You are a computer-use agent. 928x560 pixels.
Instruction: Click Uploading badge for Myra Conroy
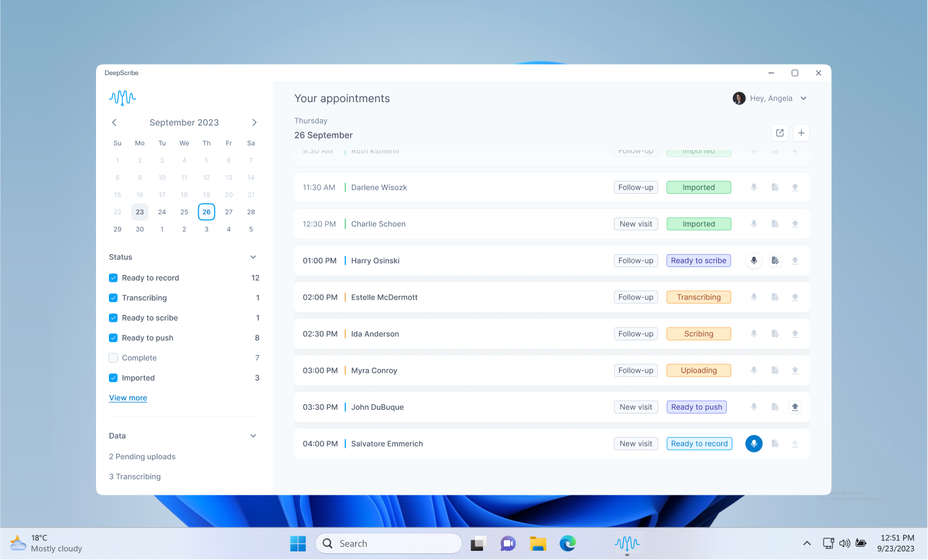pos(698,370)
